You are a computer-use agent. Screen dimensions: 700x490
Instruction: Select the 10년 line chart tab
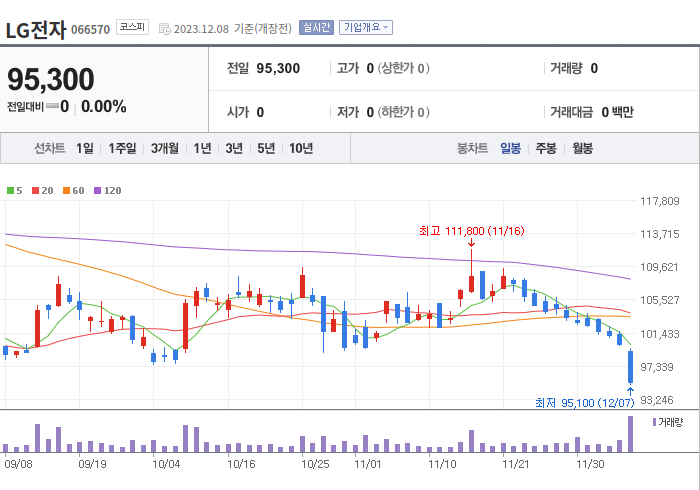[x=301, y=148]
